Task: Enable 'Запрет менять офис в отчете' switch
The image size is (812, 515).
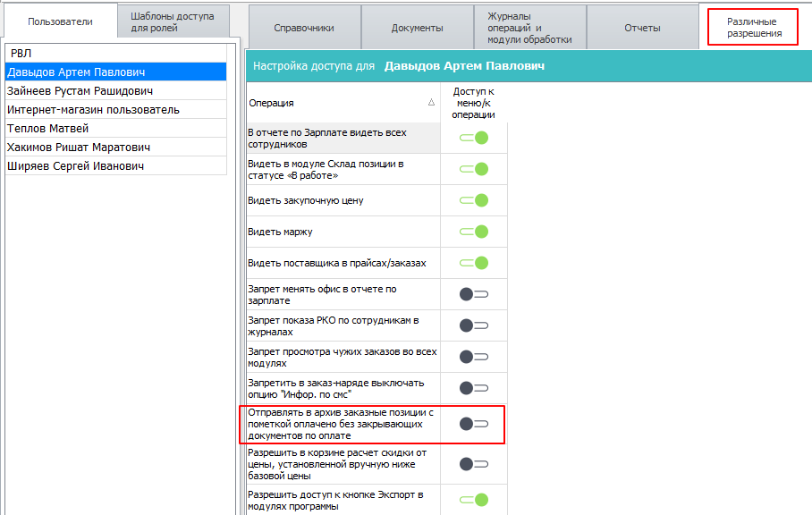Action: pos(474,294)
